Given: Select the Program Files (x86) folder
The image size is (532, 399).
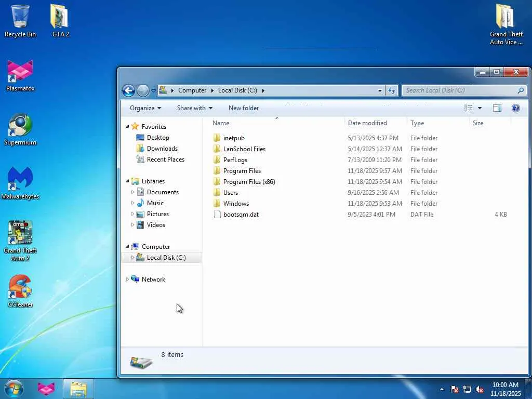Looking at the screenshot, I should [x=249, y=181].
